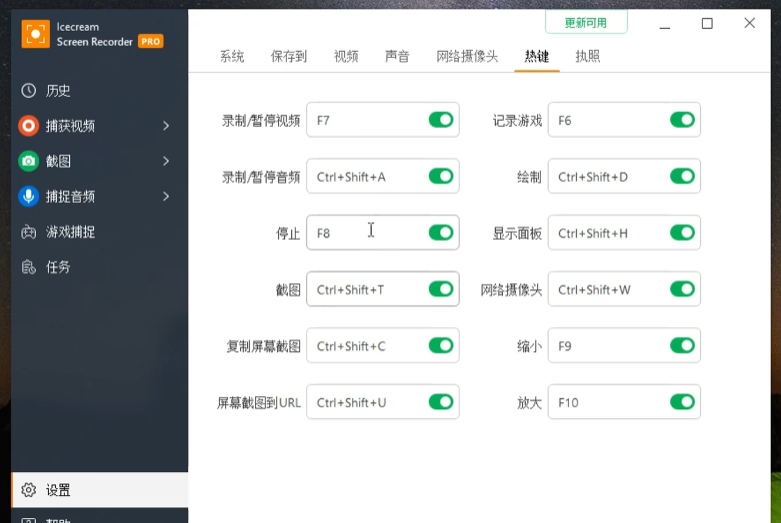Viewport: 781px width, 523px height.
Task: Open 历史 in the sidebar
Action: pos(99,91)
